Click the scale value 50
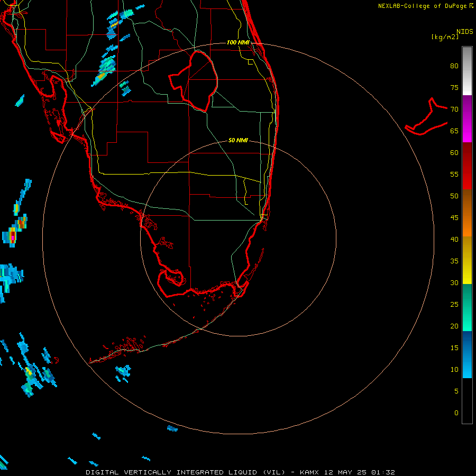 tap(454, 196)
